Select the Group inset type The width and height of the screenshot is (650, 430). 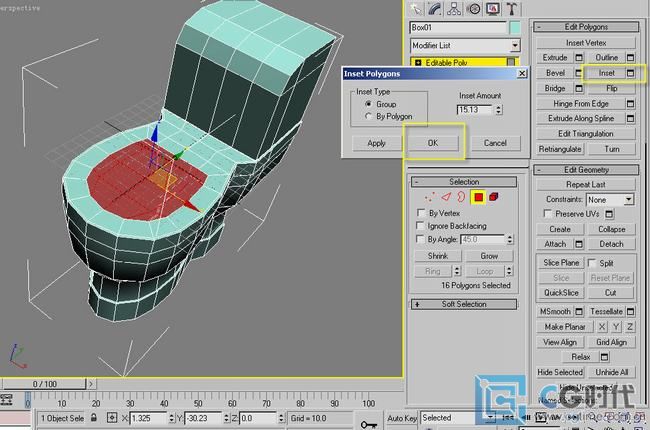[368, 104]
